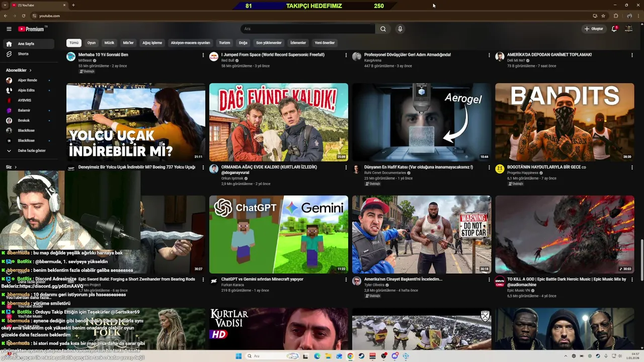Open the BANDITS video thumbnail
644x362 pixels.
565,122
